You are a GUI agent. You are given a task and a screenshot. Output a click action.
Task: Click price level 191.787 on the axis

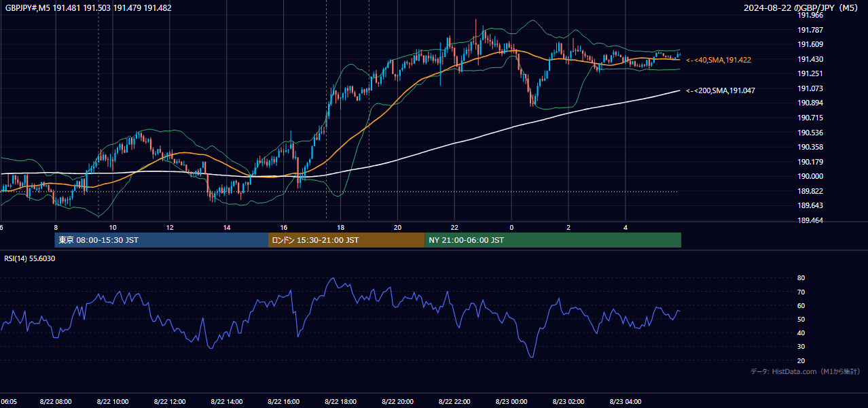coord(810,30)
